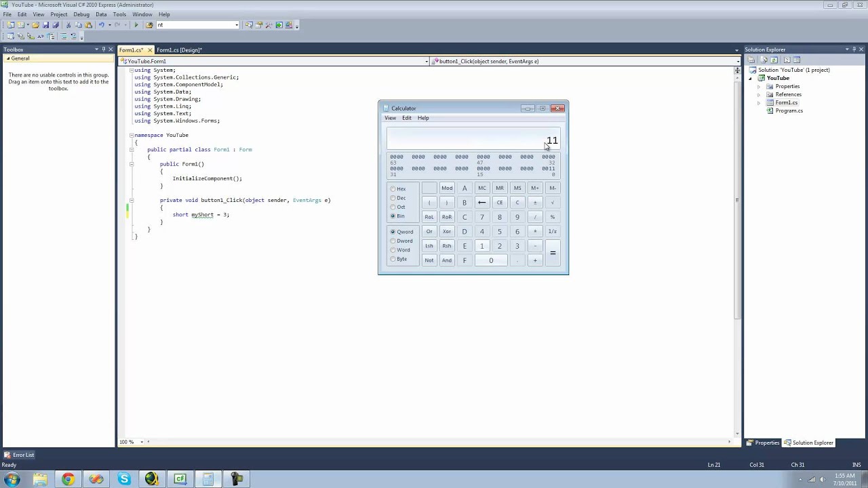
Task: Click the Copy toolbar icon
Action: tap(79, 25)
